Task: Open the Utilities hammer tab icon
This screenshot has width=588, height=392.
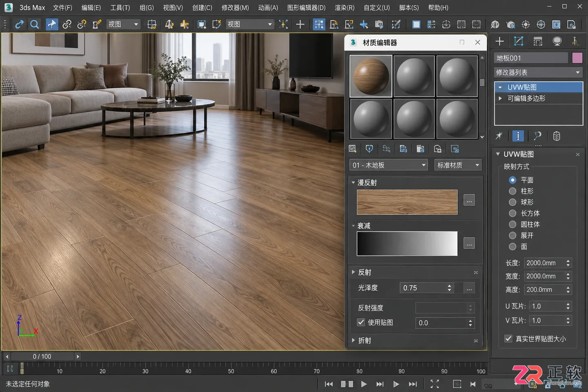Action: click(x=575, y=41)
